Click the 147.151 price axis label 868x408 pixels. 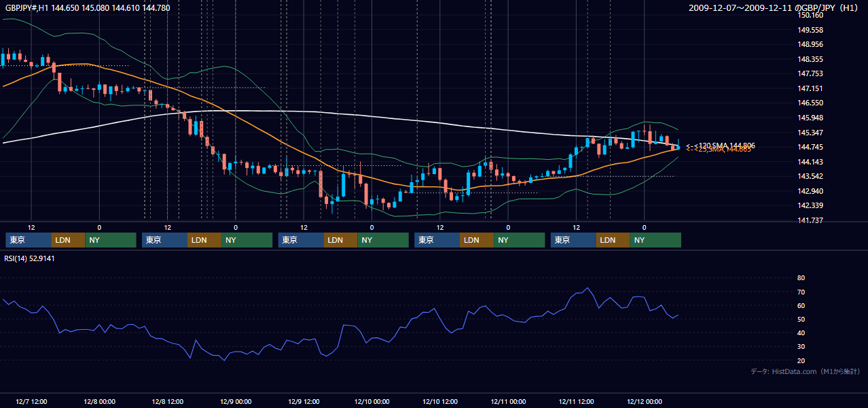[x=810, y=88]
